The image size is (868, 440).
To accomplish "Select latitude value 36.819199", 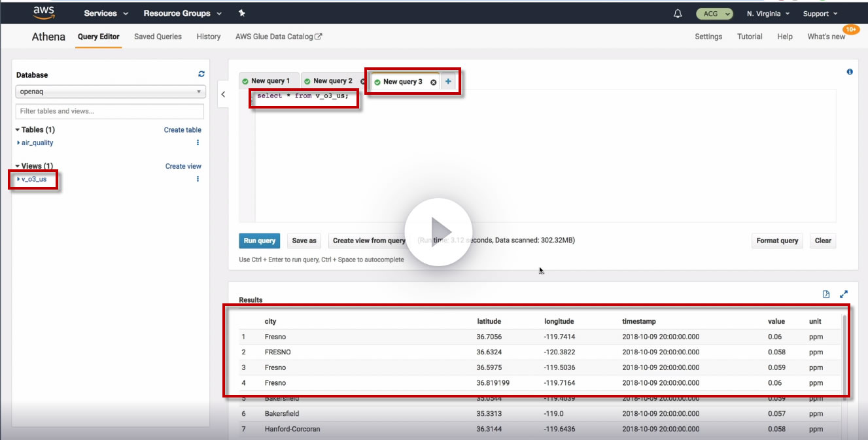I will coord(493,383).
